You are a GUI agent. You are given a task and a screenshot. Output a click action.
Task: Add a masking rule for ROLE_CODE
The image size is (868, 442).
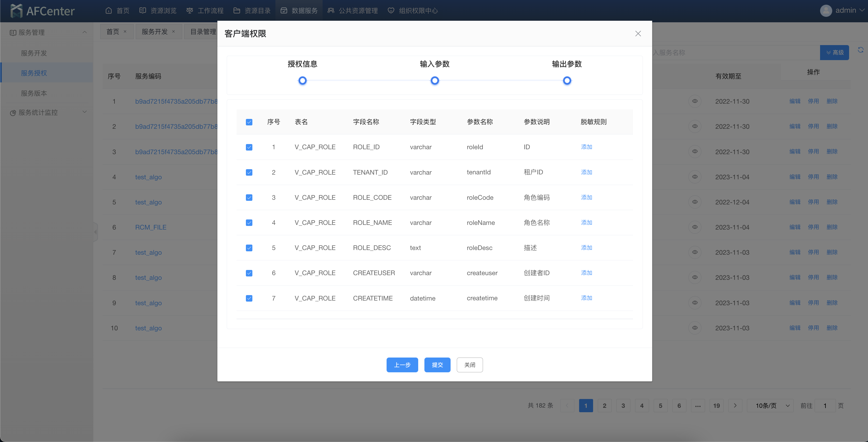click(586, 197)
